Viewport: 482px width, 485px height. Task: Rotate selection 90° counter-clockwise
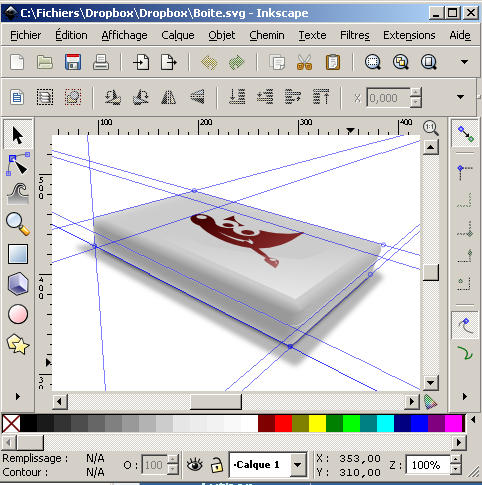tap(113, 97)
